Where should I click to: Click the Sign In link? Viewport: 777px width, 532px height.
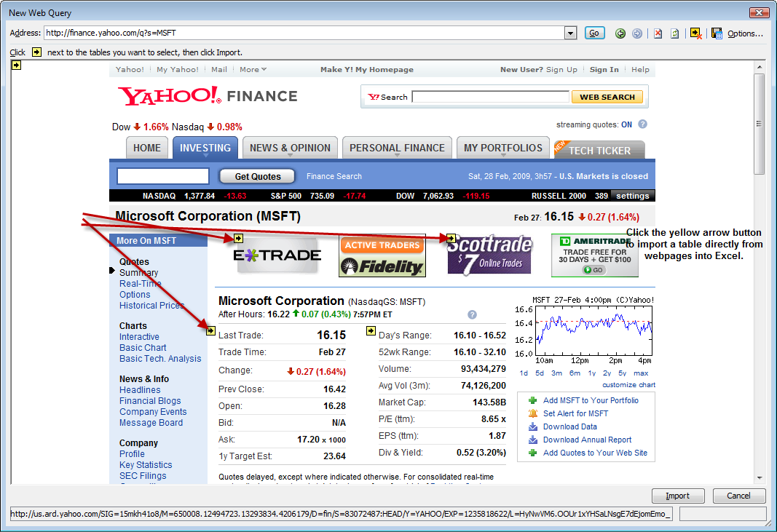coord(604,69)
